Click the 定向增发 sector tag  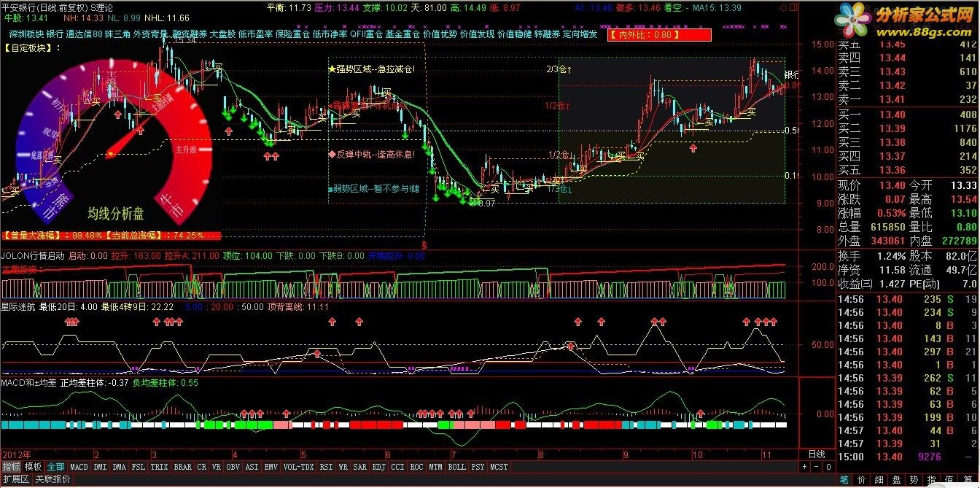click(x=580, y=34)
